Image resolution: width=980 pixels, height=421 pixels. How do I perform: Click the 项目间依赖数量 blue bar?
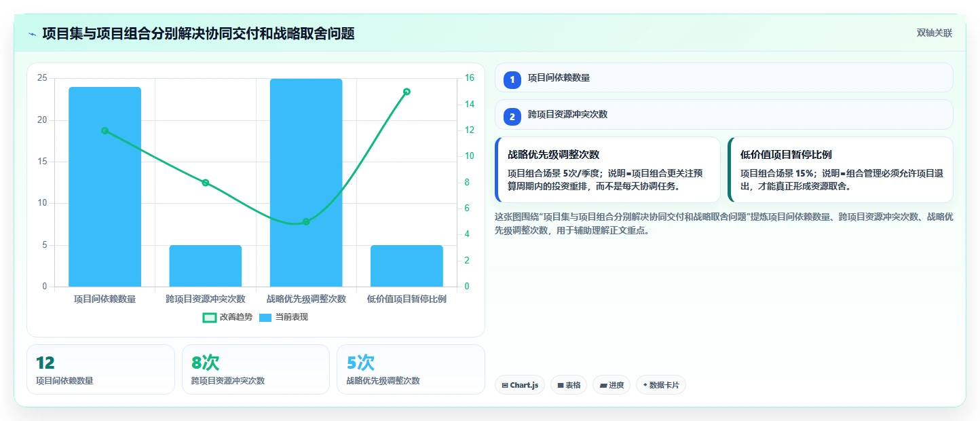105,187
